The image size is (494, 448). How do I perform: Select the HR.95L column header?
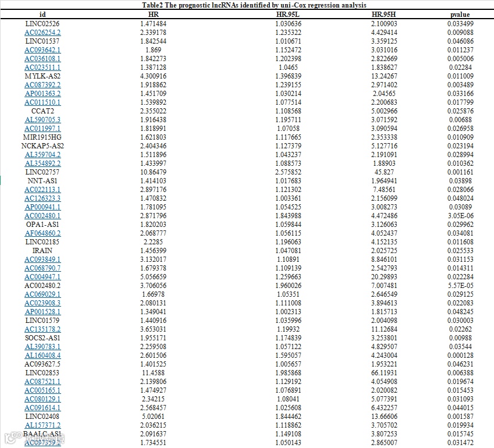[x=288, y=15]
